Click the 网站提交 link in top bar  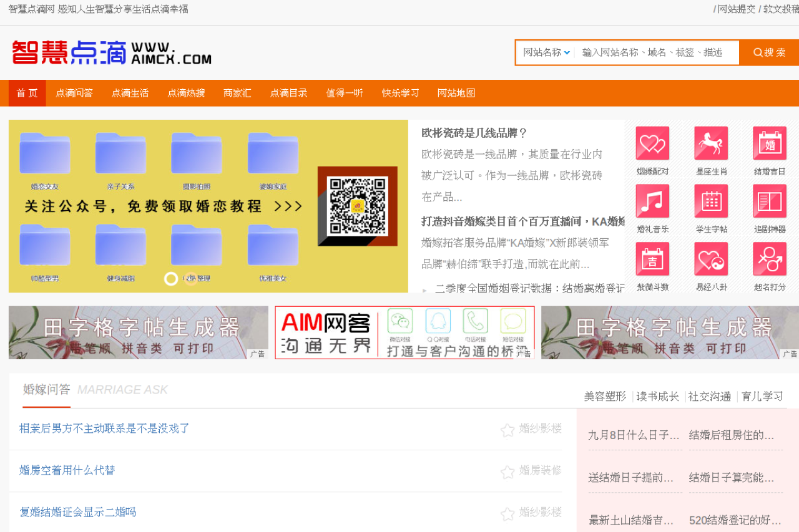737,9
